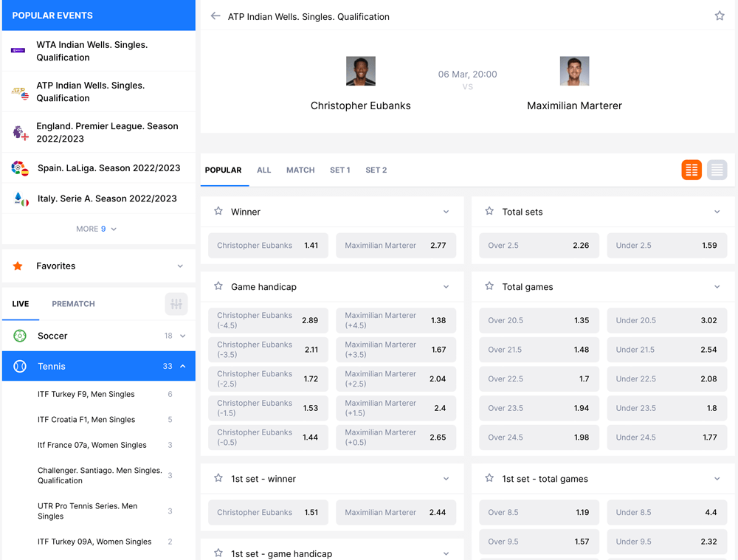
Task: Switch to two-column market layout view
Action: (x=692, y=170)
